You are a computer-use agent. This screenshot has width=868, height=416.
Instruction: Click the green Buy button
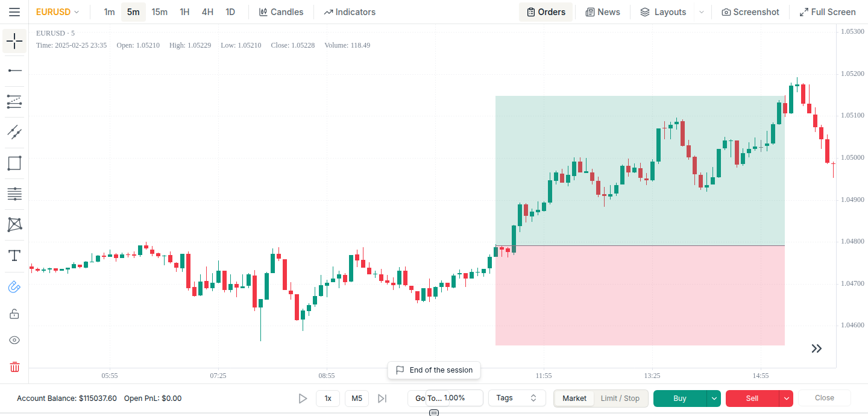[x=680, y=399]
